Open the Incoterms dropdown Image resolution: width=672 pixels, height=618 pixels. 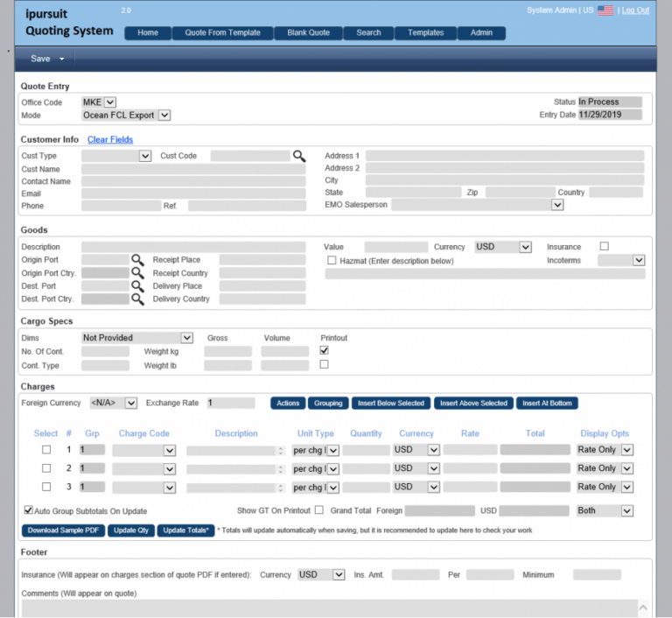pos(638,260)
